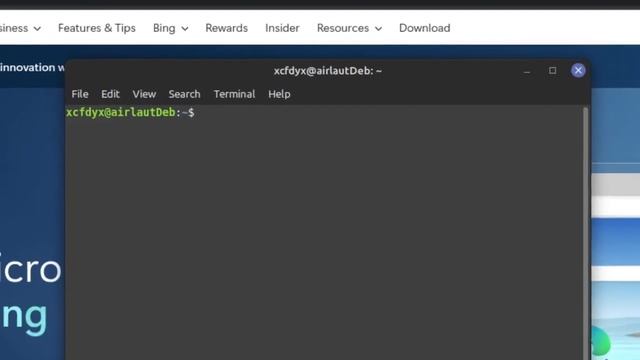Open the Insider link in browser
Image resolution: width=640 pixels, height=360 pixels.
click(x=282, y=28)
